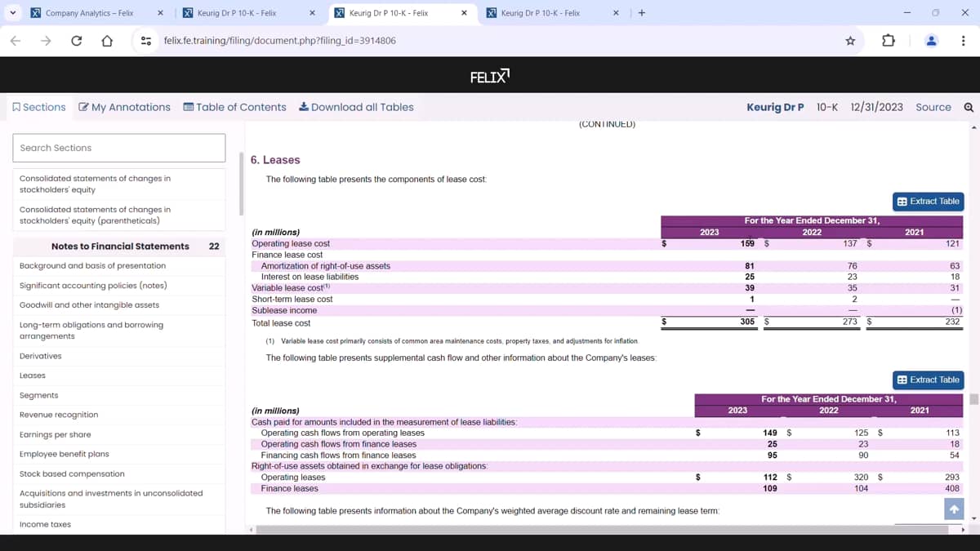The width and height of the screenshot is (980, 551).
Task: Open My Annotations
Action: [x=124, y=107]
